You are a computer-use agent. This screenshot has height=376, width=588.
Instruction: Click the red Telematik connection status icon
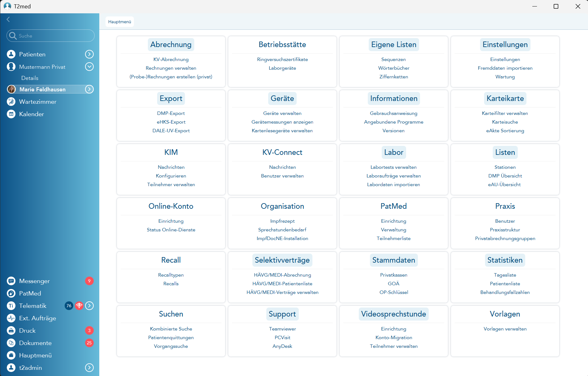79,306
